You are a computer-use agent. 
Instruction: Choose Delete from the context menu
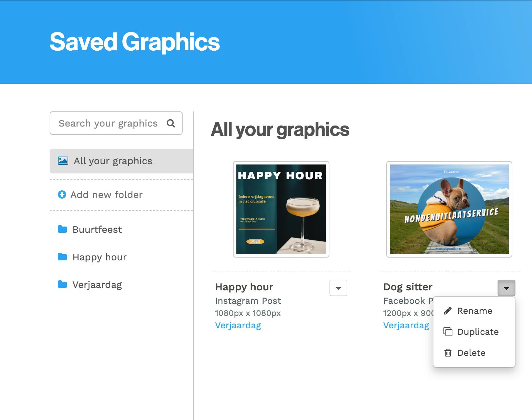coord(474,353)
